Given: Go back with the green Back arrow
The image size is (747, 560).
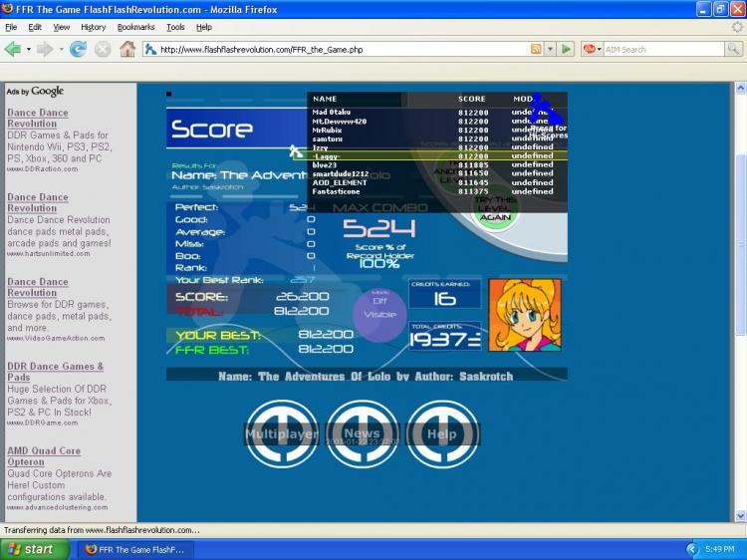Looking at the screenshot, I should [x=13, y=49].
